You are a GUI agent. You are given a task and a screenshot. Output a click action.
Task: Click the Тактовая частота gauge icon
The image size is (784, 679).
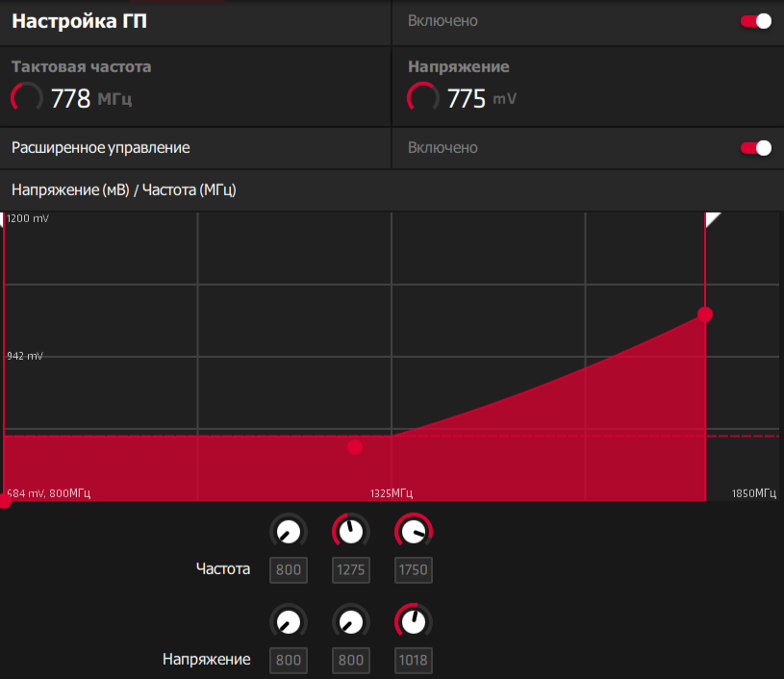point(27,97)
